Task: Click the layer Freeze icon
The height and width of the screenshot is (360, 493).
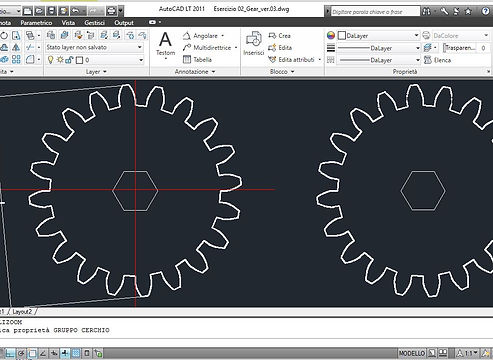Action: click(130, 35)
